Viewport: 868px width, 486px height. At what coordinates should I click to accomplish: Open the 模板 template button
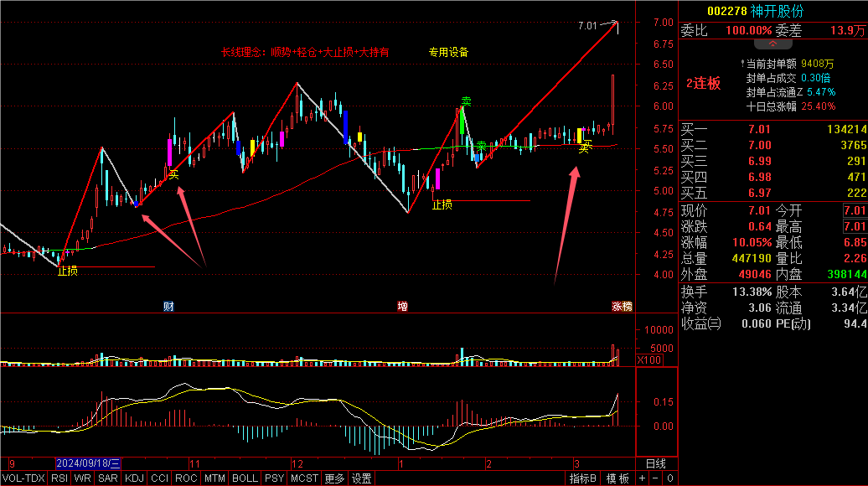click(617, 478)
